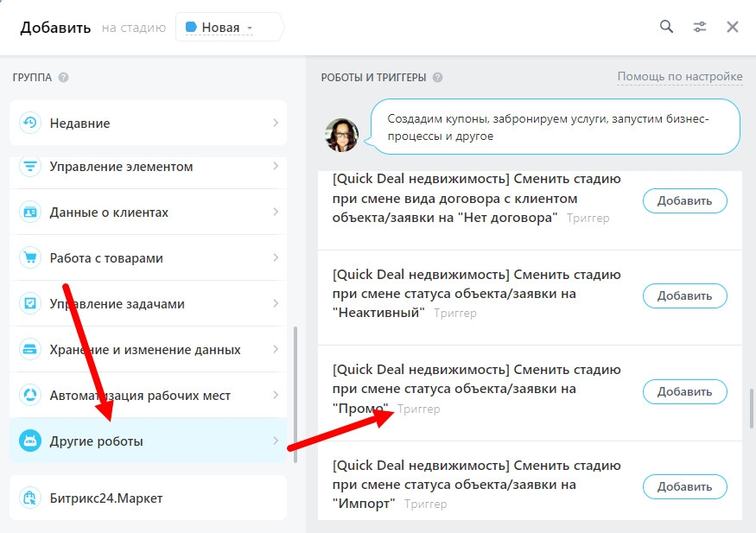Image resolution: width=756 pixels, height=533 pixels.
Task: Click the Bitrix24 Market bag icon
Action: tap(30, 498)
